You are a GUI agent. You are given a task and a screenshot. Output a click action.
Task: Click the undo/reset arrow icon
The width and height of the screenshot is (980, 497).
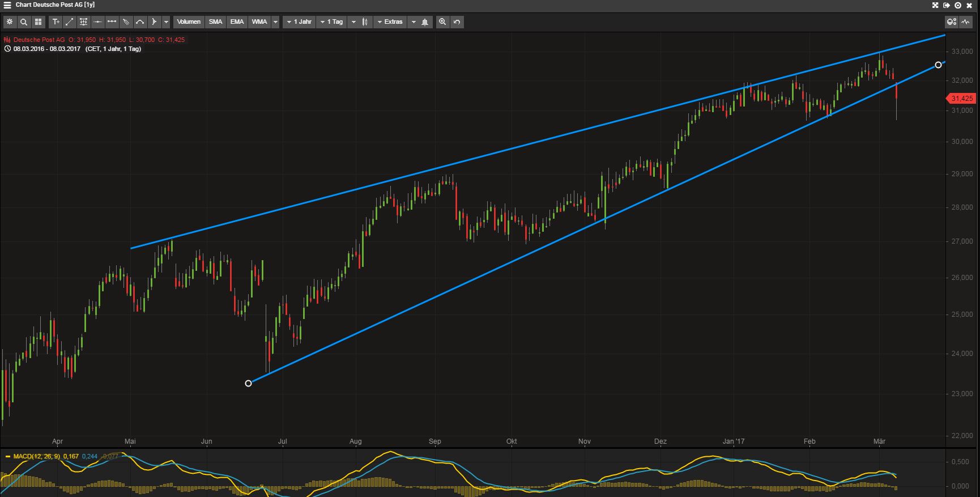457,22
